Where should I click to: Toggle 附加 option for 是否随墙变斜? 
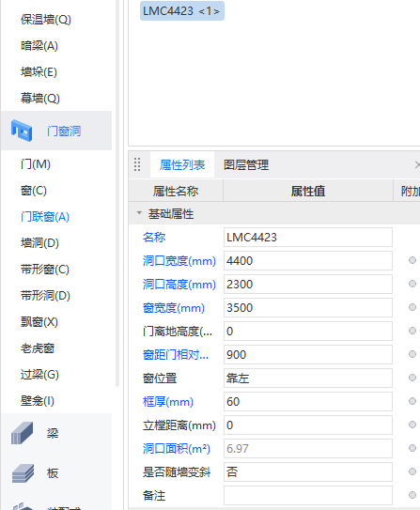(x=412, y=471)
